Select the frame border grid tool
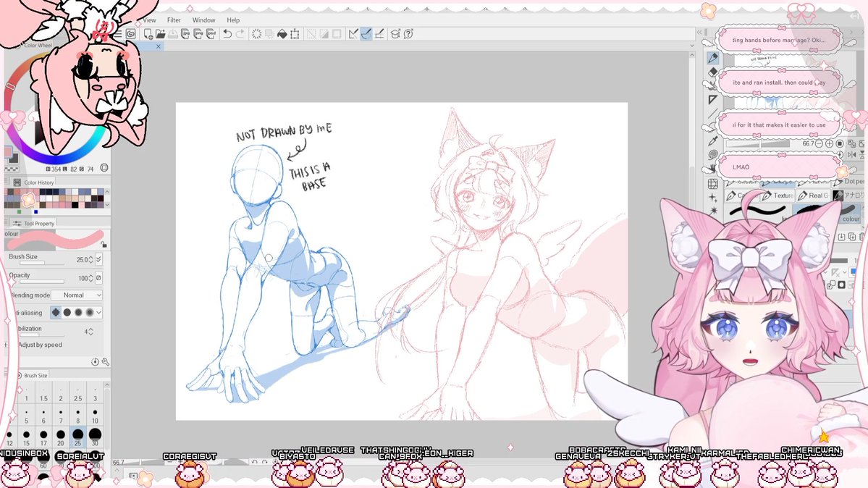 712,183
